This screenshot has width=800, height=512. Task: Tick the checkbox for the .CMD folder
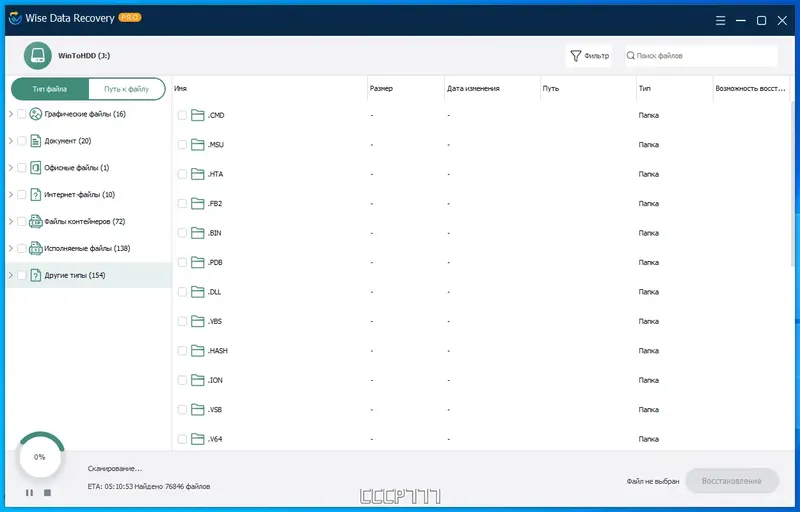click(182, 115)
